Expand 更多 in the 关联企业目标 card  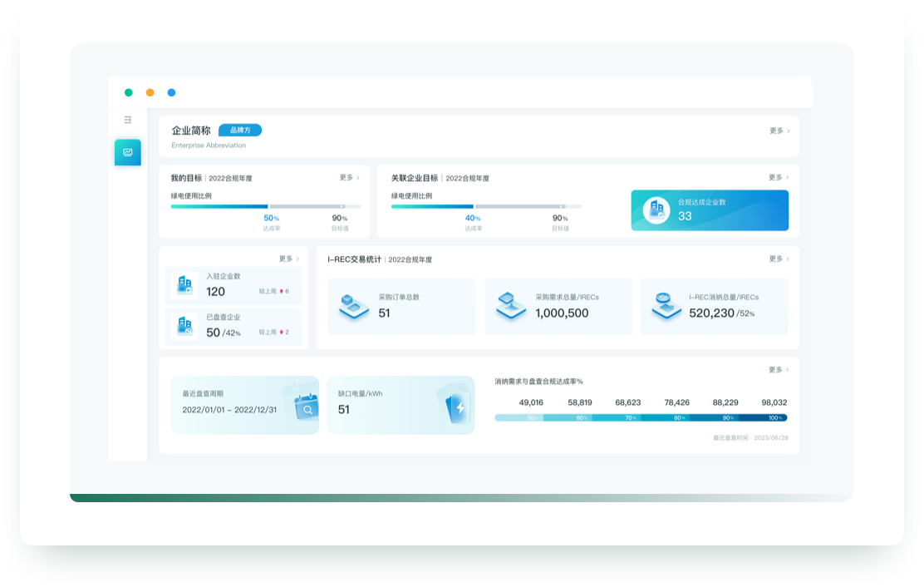(779, 177)
